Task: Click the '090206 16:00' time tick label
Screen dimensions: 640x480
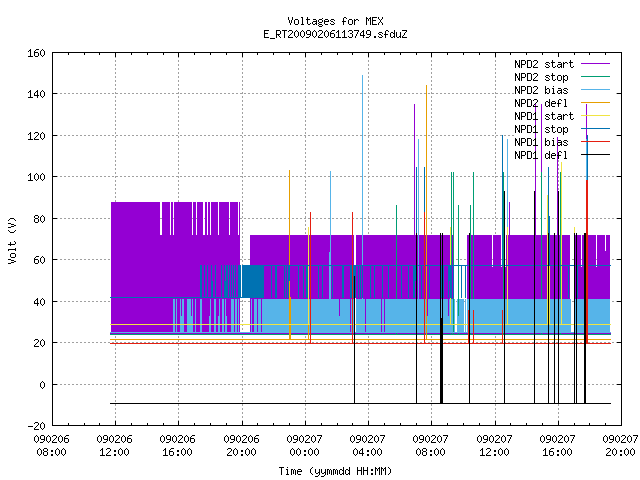Action: click(x=178, y=446)
